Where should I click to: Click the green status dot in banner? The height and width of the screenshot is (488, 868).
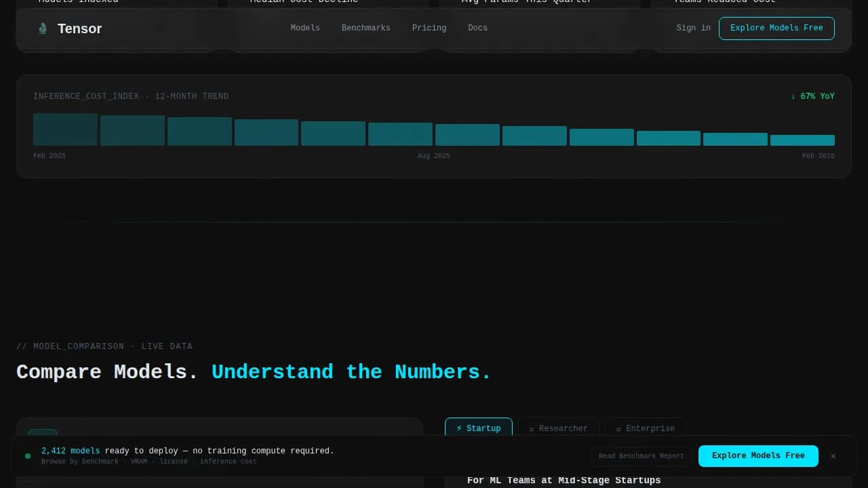pyautogui.click(x=28, y=456)
